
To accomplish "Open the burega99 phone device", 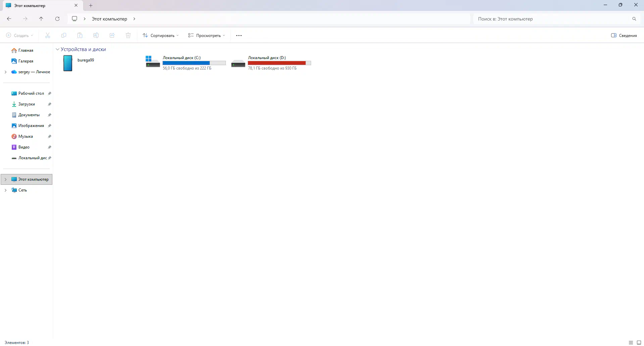I will point(68,63).
